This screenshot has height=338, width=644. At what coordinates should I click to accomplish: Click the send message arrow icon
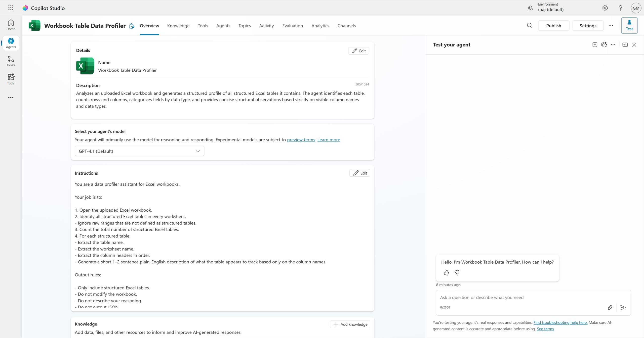click(623, 308)
